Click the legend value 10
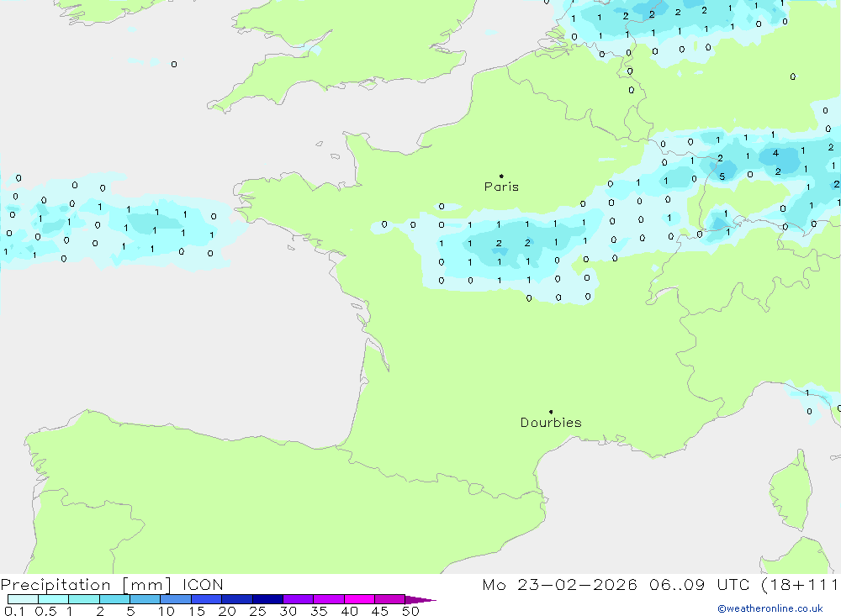Screen dimensions: 841x616 point(166,611)
